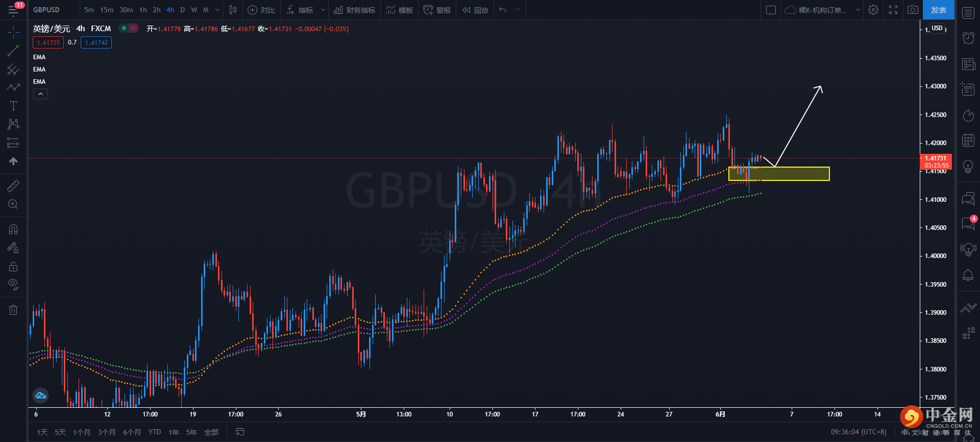Open the 裸K-机构订单 layout dropdown arrow
Screen dimensions: 980x442
[x=857, y=10]
